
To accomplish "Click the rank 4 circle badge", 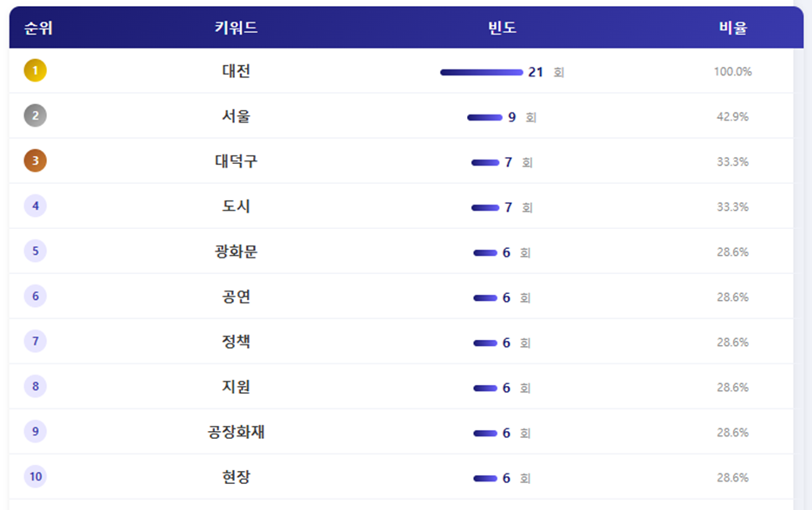I will [36, 206].
